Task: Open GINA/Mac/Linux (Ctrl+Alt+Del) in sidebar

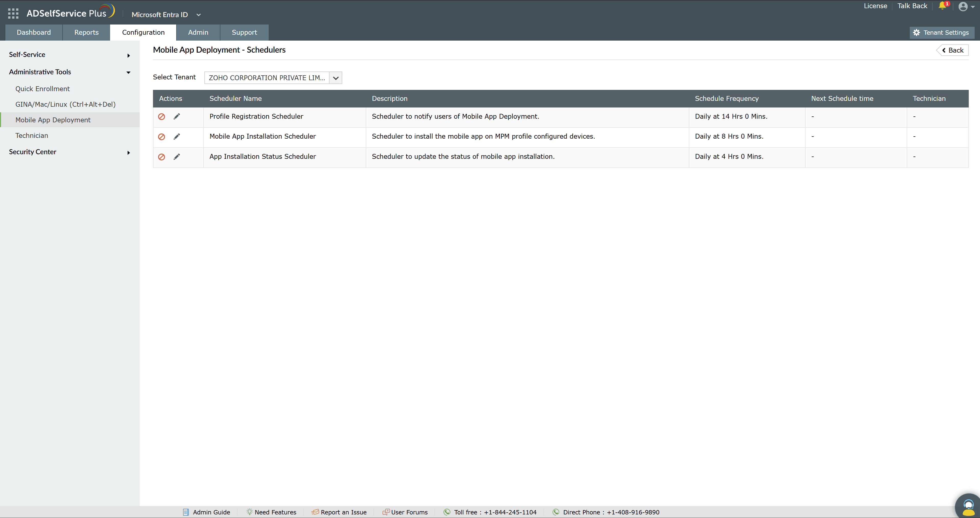Action: 65,104
